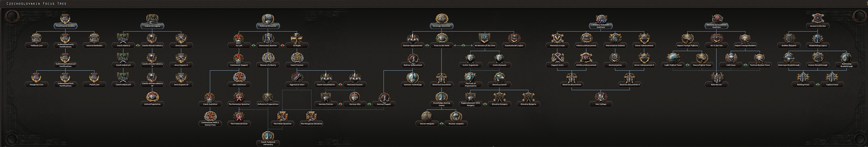Select the Air Is Our Sea icon

pyautogui.click(x=716, y=38)
